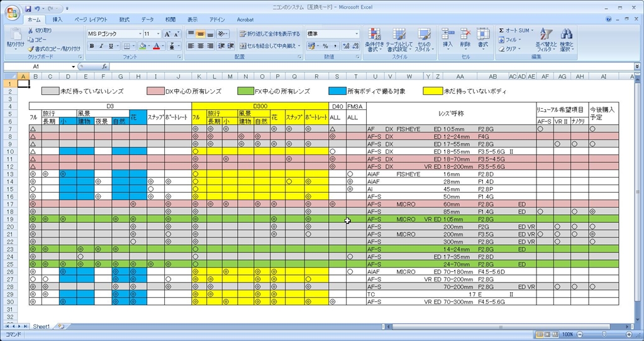Image resolution: width=644 pixels, height=341 pixels.
Task: Open Conditional Formatting in the ribbon
Action: 374,39
